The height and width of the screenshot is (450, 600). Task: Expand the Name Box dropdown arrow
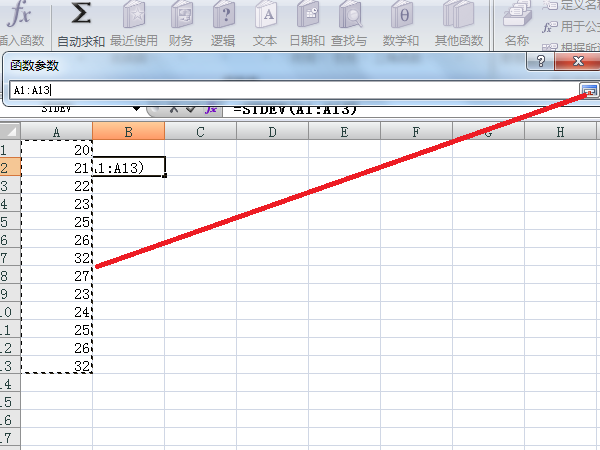click(137, 108)
